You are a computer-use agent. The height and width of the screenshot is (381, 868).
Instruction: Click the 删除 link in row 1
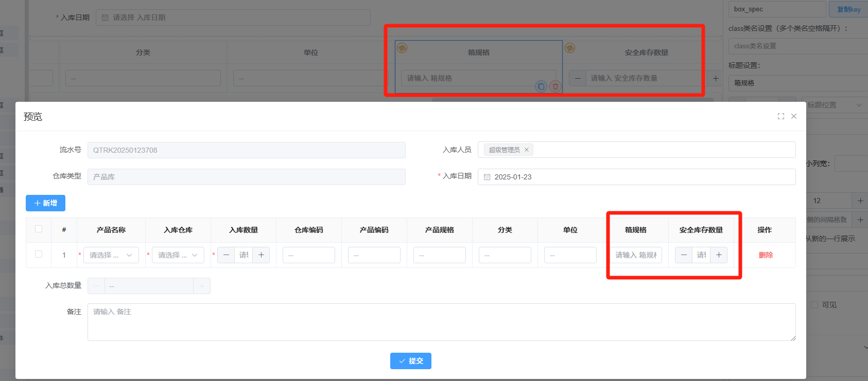tap(766, 255)
